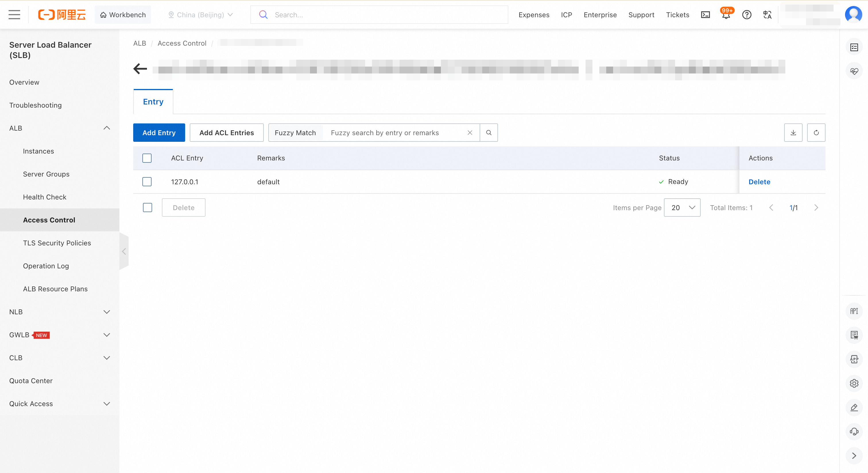868x473 pixels.
Task: Open the health heartbeat icon in right sidebar
Action: [x=854, y=71]
